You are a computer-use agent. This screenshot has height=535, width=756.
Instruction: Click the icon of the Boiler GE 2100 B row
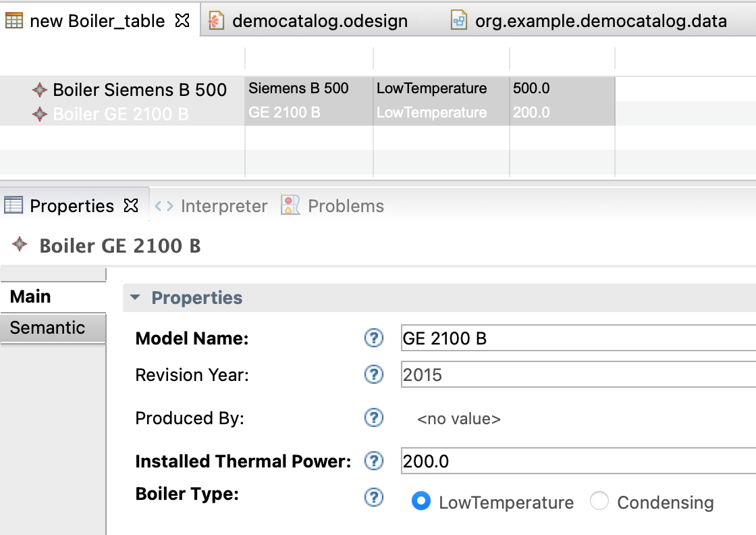coord(40,114)
